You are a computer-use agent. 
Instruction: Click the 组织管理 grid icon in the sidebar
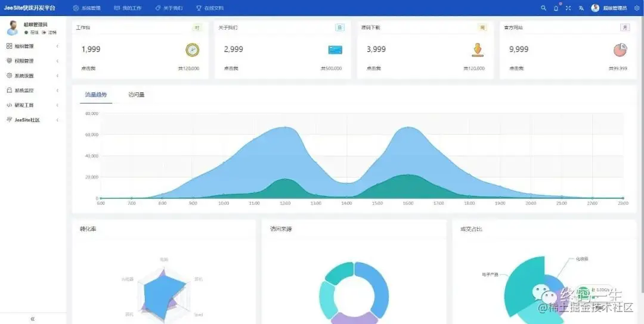tap(9, 46)
